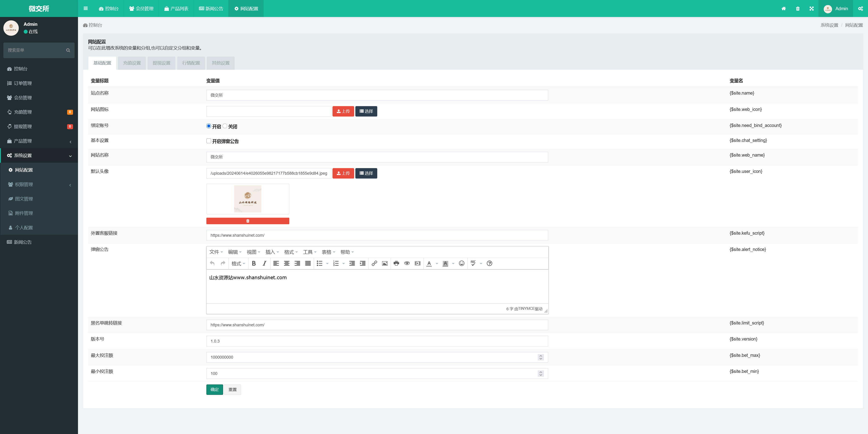Click the home icon in top bar
868x434 pixels.
pos(783,9)
